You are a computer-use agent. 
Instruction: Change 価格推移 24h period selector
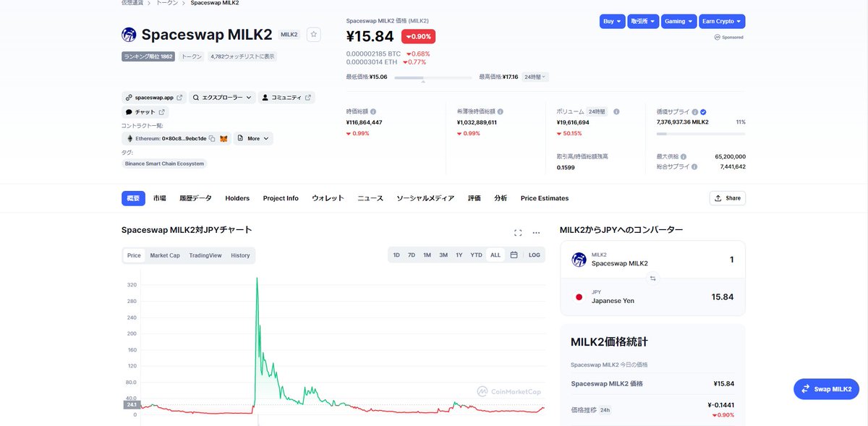[605, 410]
